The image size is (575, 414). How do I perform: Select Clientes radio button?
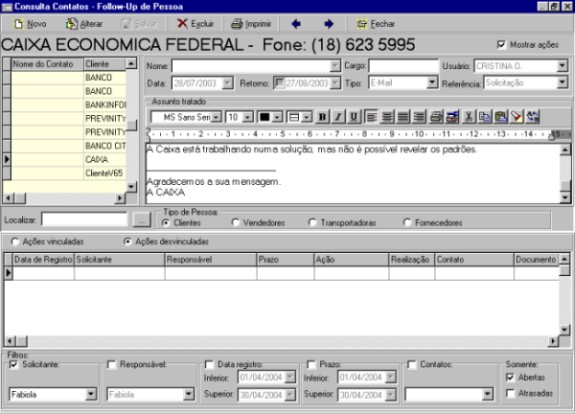tap(166, 223)
